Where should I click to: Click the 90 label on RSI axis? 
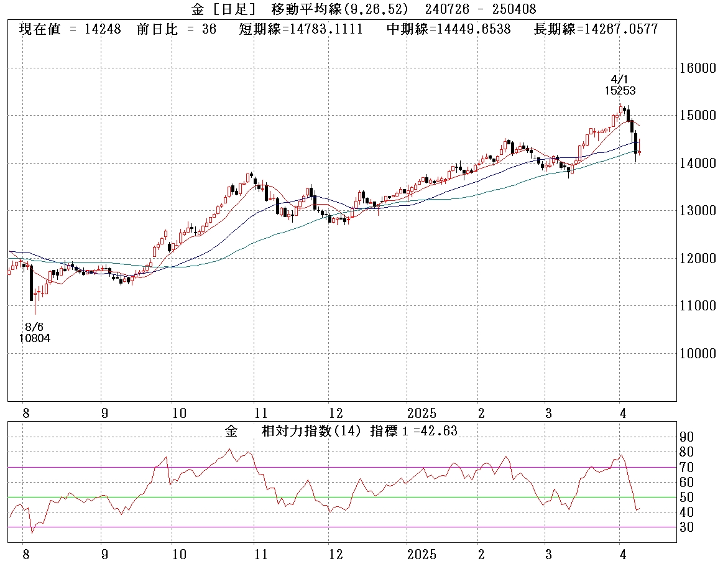688,437
